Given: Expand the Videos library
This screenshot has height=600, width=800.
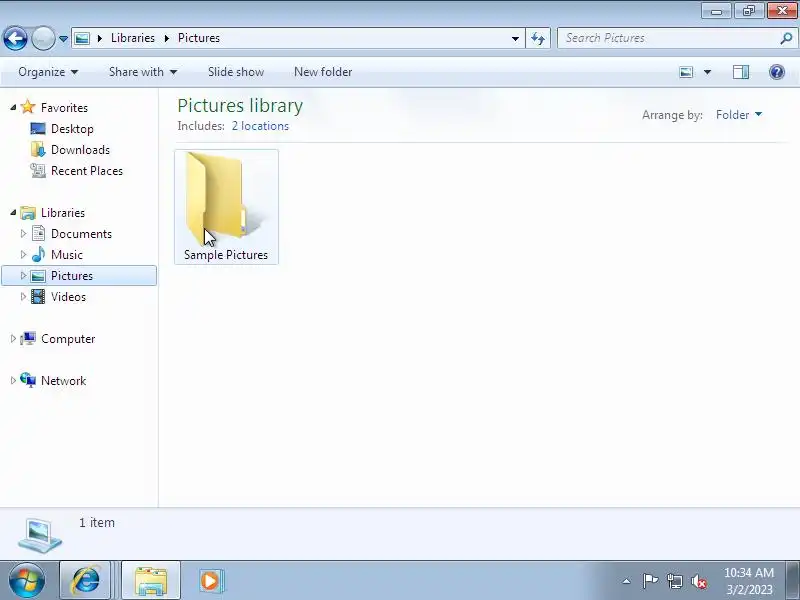Looking at the screenshot, I should click(23, 296).
